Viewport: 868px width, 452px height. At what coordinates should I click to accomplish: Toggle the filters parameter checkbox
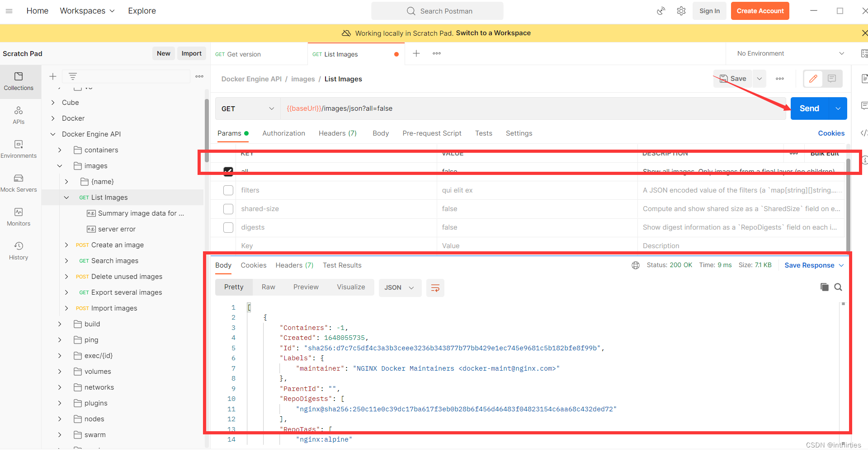click(x=228, y=190)
